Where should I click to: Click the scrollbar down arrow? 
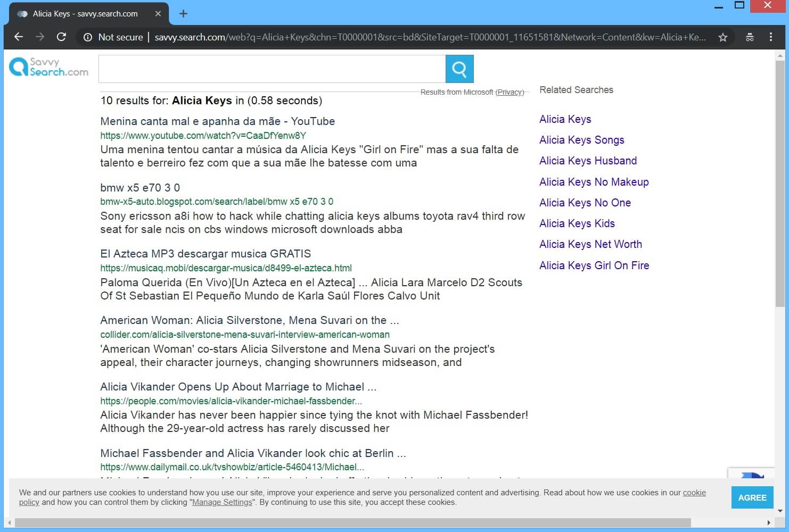coord(780,511)
